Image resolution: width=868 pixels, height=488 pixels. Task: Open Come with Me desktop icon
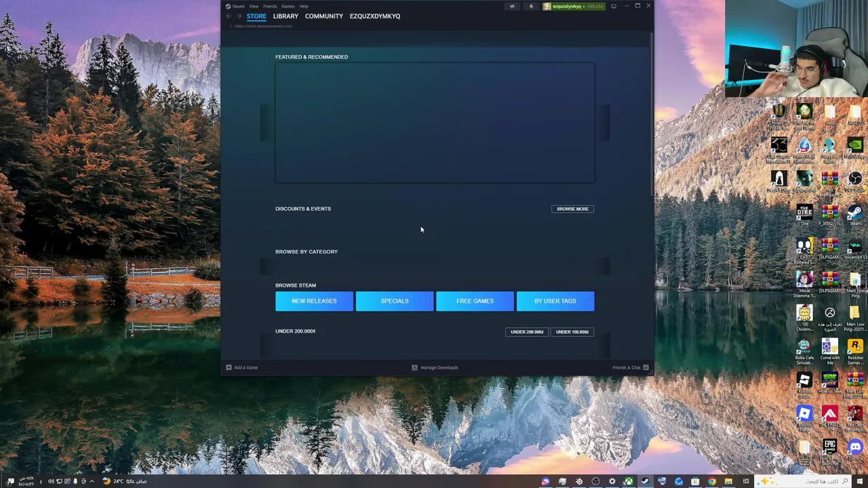pyautogui.click(x=830, y=352)
